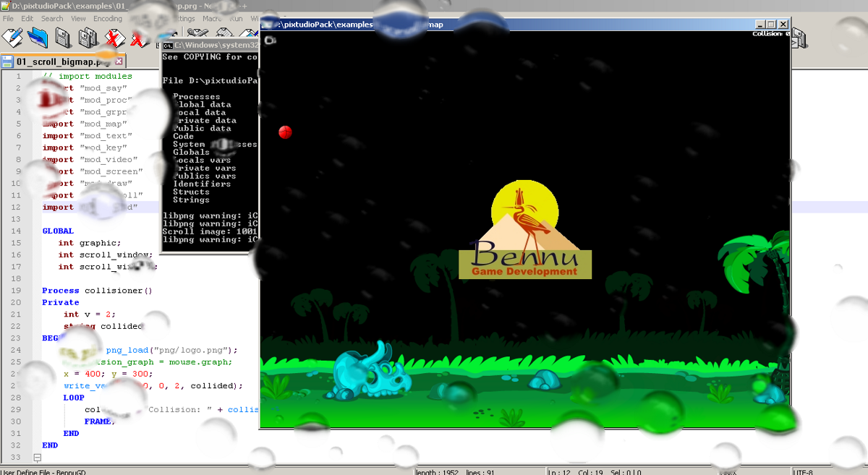Click the cmd icon in the console title bar
868x475 pixels.
[167, 45]
